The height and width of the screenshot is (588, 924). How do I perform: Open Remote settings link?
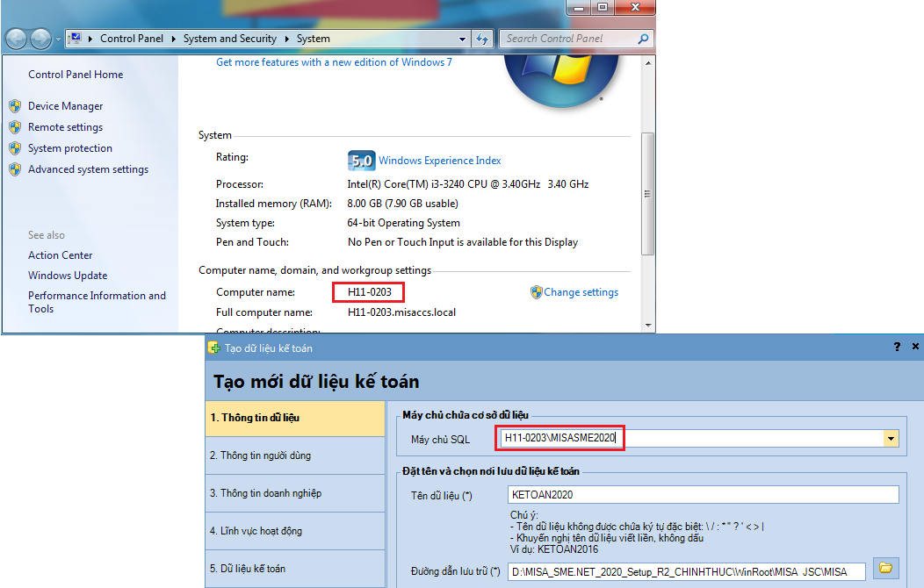[65, 127]
